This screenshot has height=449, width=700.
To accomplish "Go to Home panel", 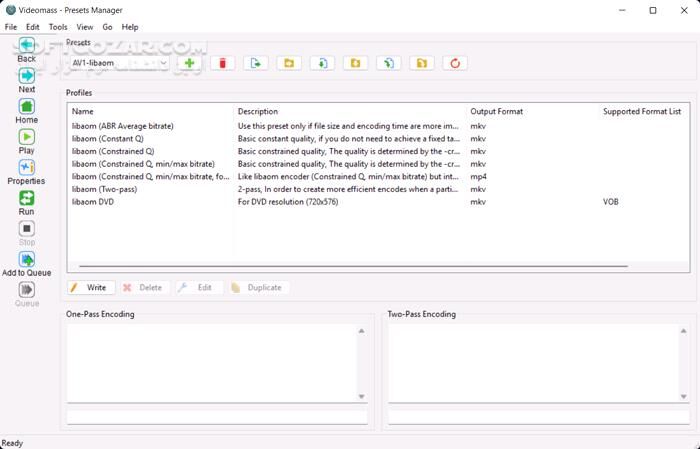I will pos(27,106).
